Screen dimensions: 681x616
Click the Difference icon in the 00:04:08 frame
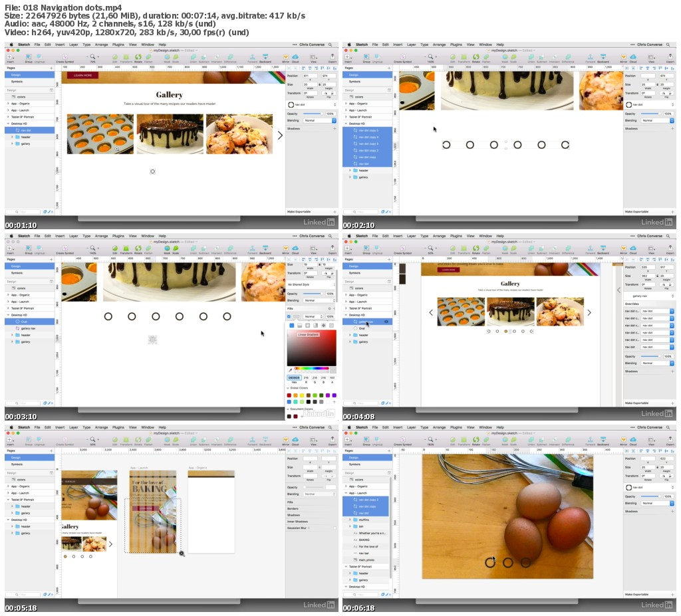tap(568, 249)
